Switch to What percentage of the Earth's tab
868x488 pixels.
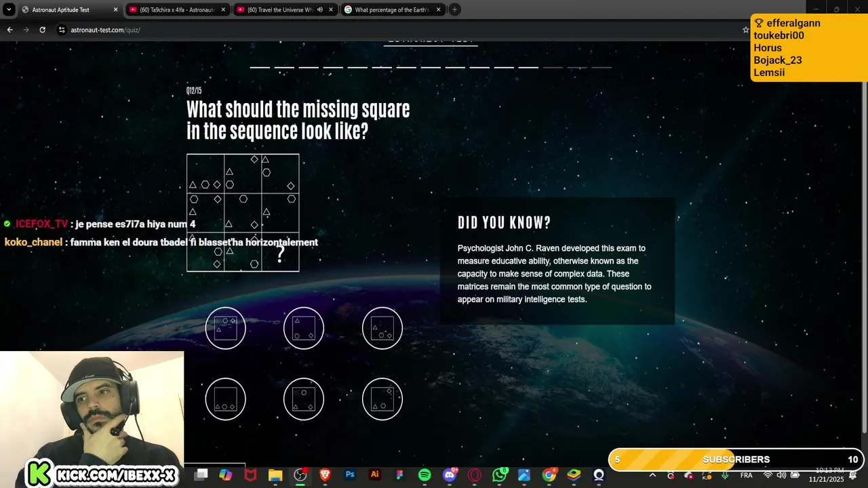(x=392, y=9)
